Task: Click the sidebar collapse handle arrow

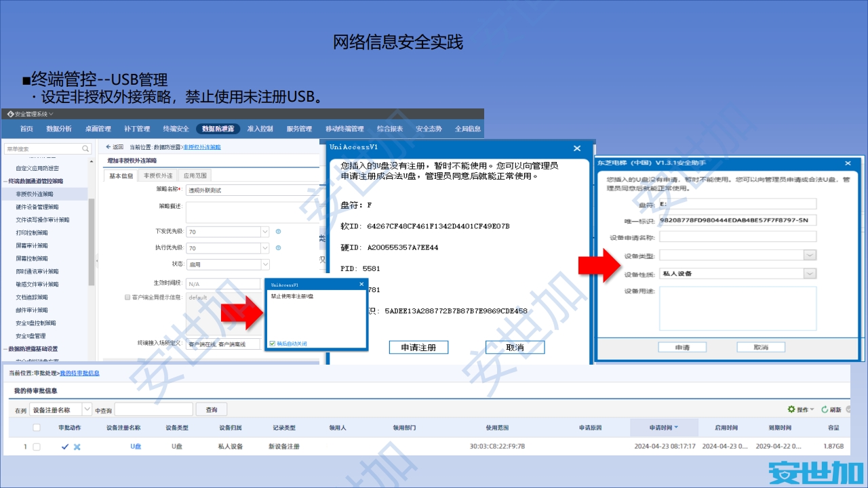Action: click(x=96, y=260)
